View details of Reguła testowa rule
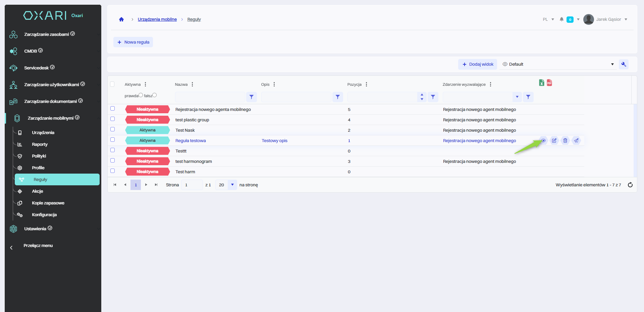The width and height of the screenshot is (644, 312). (543, 141)
